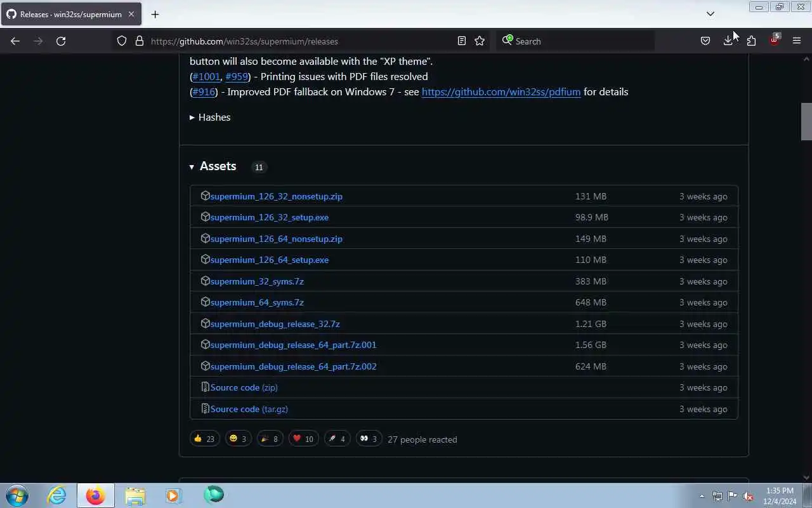812x508 pixels.
Task: View site security padlock info
Action: click(x=140, y=41)
